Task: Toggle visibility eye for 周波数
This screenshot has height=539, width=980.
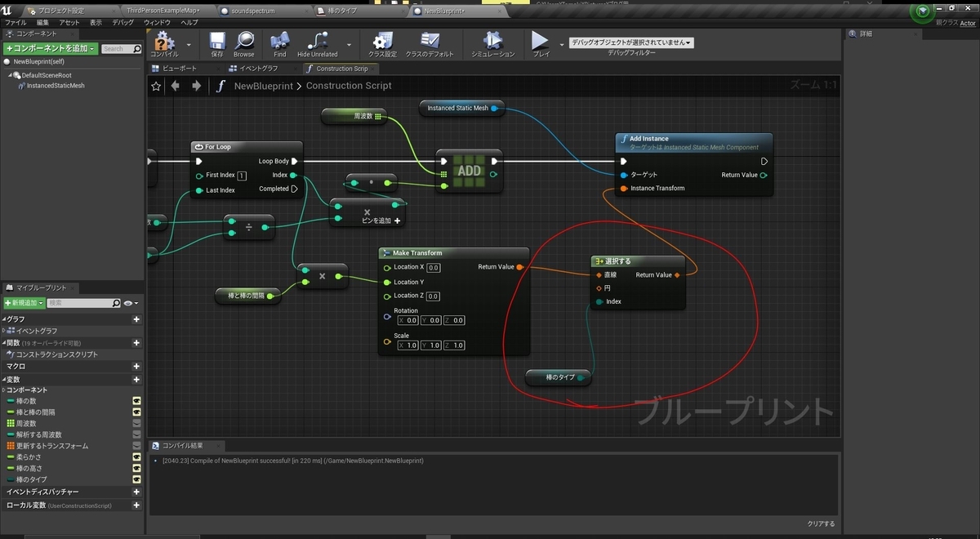Action: coord(136,423)
